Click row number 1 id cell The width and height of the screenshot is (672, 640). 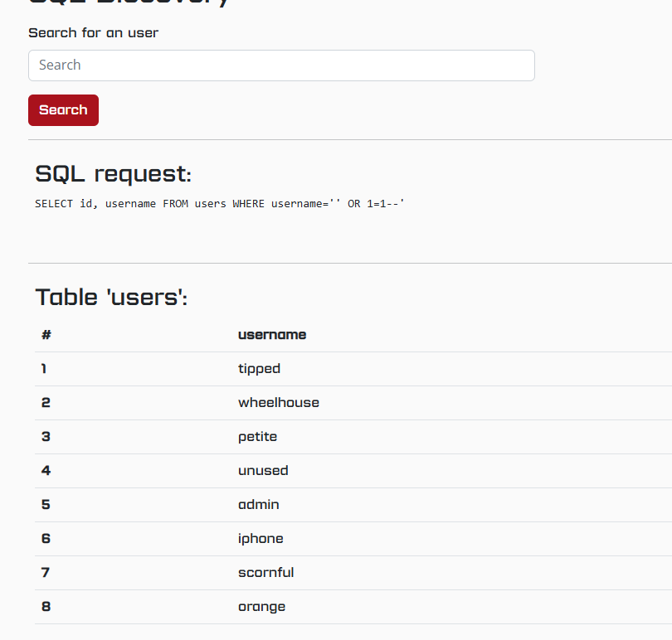(44, 369)
